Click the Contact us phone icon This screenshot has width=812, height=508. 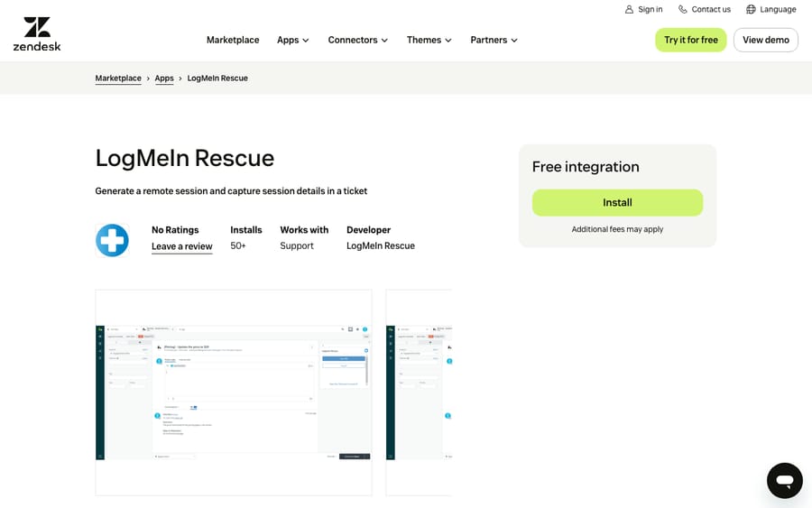(683, 9)
